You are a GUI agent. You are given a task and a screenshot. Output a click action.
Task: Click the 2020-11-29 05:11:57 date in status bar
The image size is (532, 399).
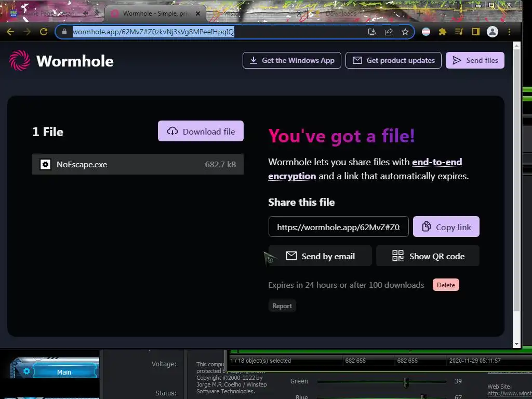tap(475, 361)
